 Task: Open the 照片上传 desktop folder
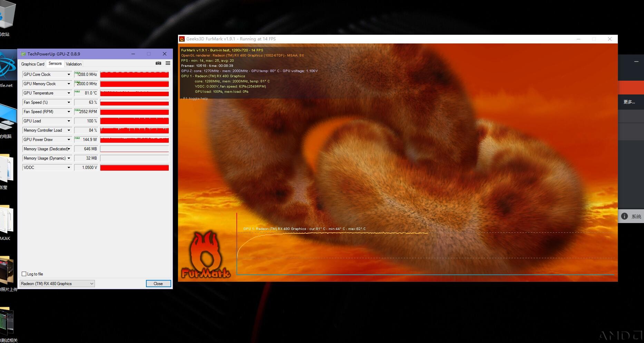7,274
